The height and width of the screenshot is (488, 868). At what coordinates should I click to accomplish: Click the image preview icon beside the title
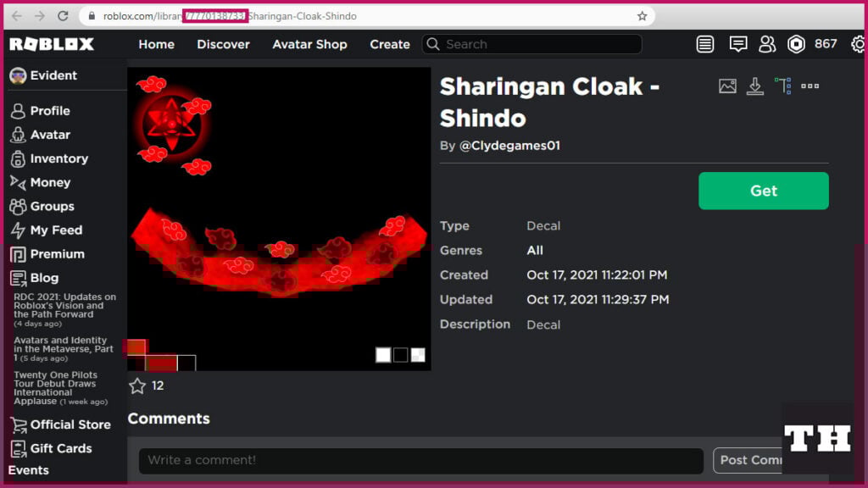(x=727, y=86)
